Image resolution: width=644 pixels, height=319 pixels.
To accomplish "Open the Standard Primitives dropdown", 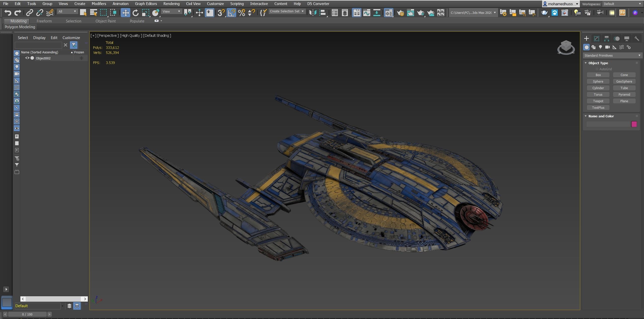I will pyautogui.click(x=612, y=55).
